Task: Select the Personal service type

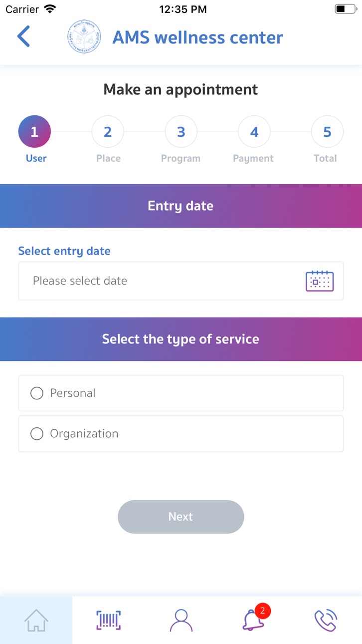Action: tap(181, 393)
